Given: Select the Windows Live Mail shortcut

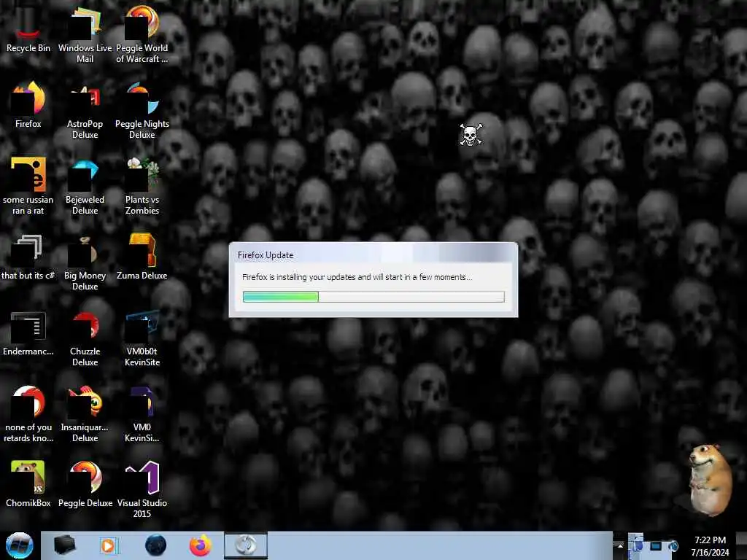Looking at the screenshot, I should coord(85,34).
